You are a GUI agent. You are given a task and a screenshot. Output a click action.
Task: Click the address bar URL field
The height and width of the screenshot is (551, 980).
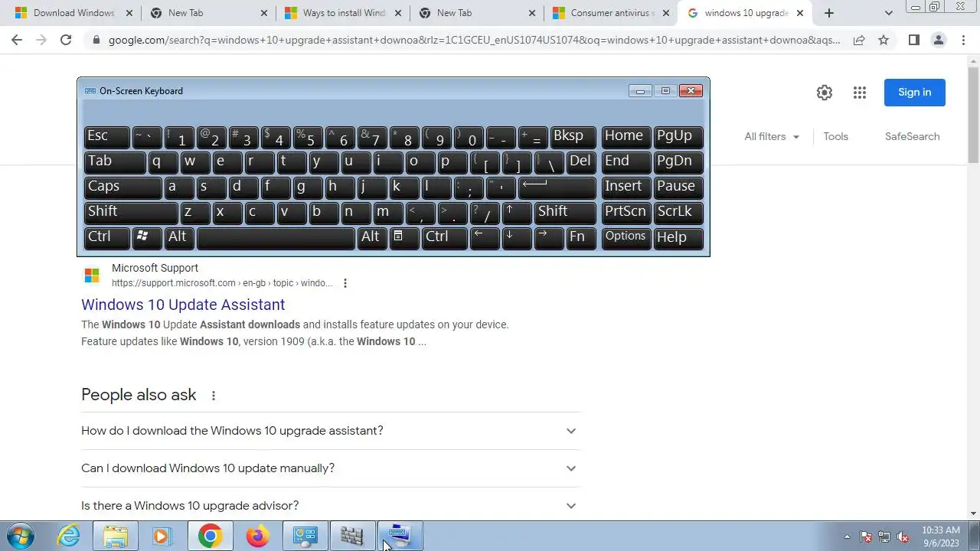(x=474, y=40)
